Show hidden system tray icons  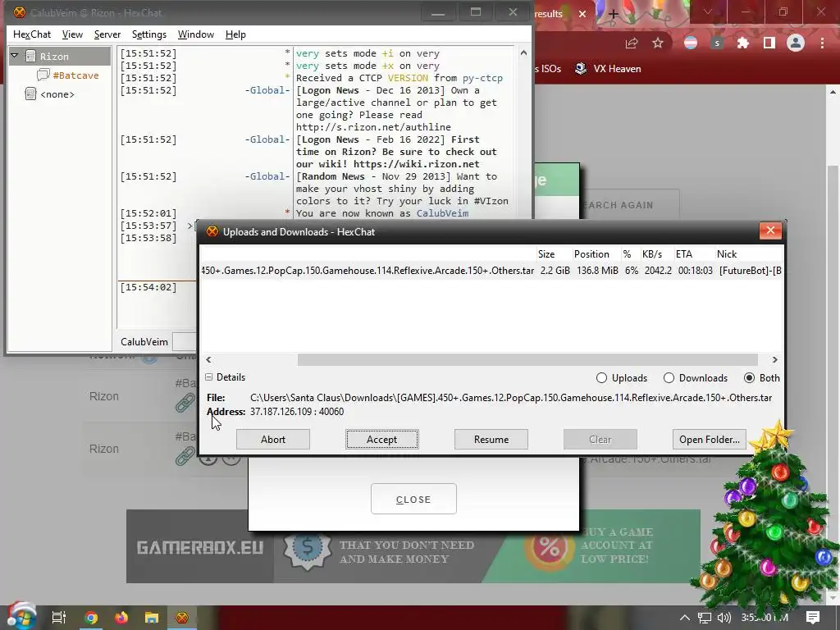tap(685, 618)
